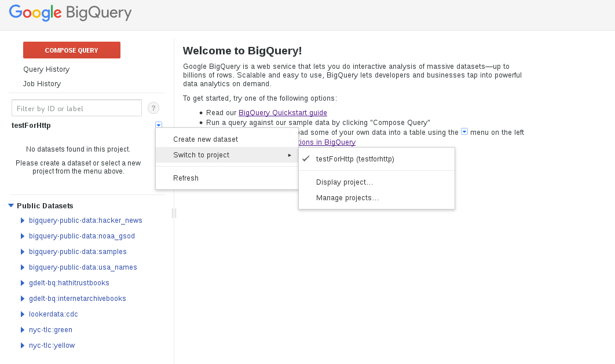Click the Public Datasets heading text

pos(45,205)
